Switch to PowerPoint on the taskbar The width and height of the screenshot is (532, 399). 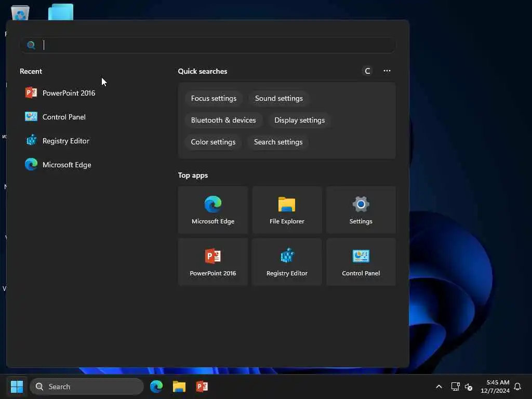pyautogui.click(x=202, y=387)
